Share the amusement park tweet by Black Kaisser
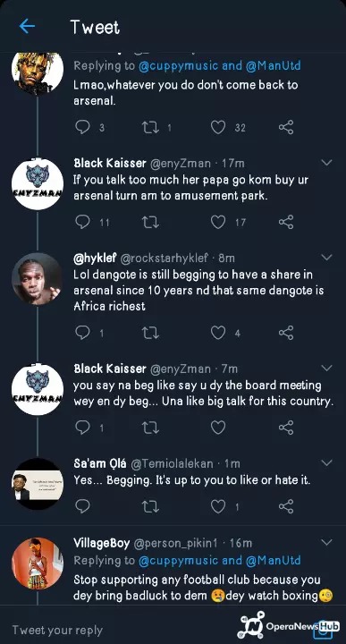Screen dimensions: 346x644 [286, 222]
